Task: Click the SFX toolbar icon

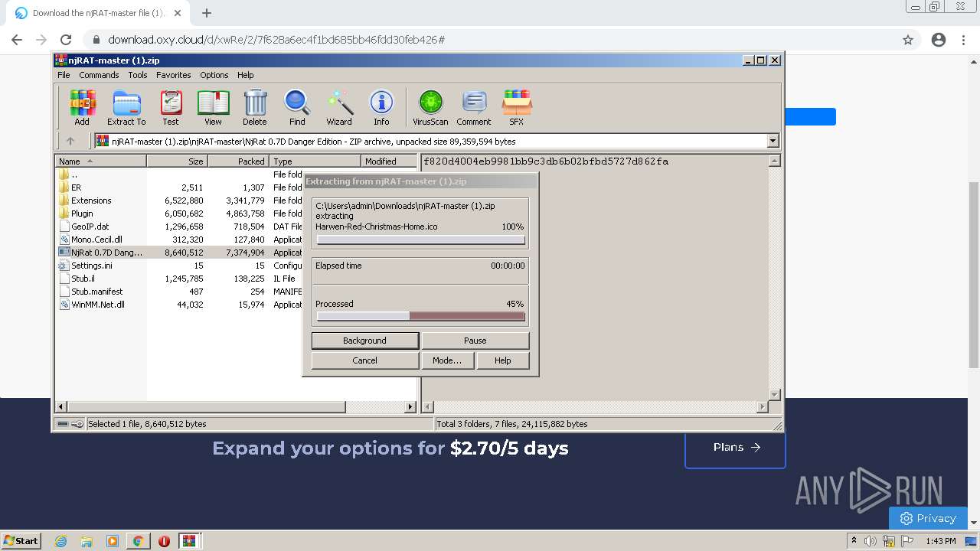Action: 517,107
